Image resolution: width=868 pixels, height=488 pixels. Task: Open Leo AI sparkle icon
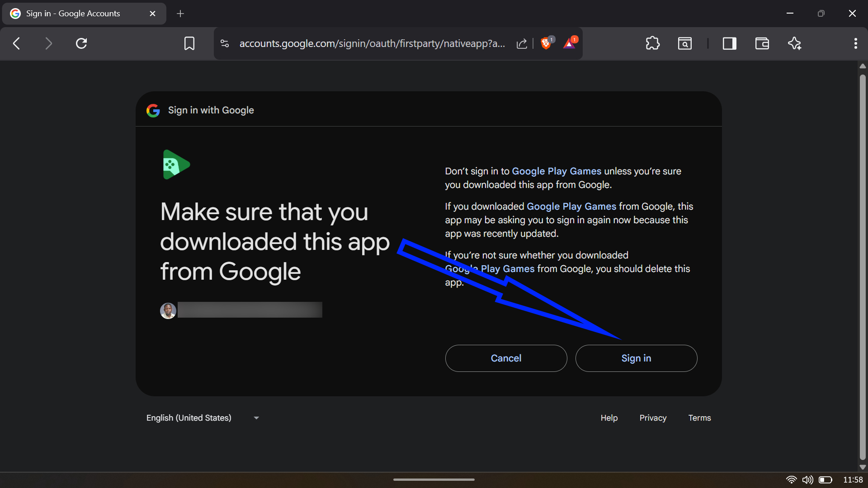click(795, 43)
